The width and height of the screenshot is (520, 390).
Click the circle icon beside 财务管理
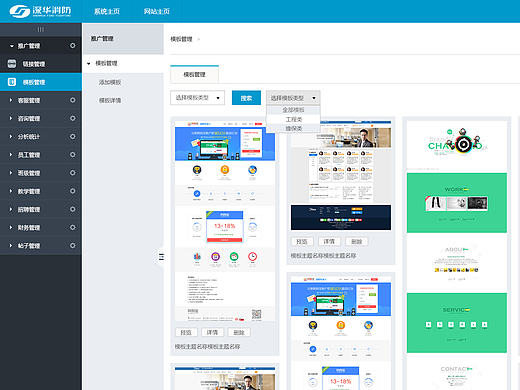(72, 227)
